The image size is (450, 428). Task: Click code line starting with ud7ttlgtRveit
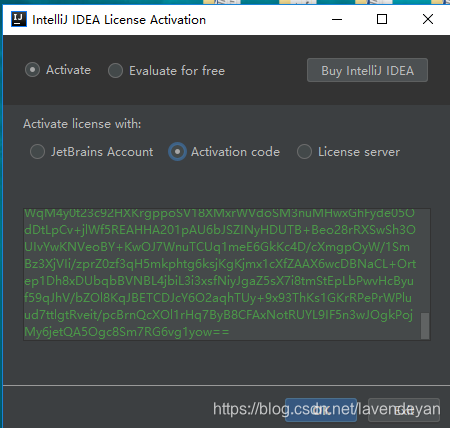pyautogui.click(x=218, y=315)
